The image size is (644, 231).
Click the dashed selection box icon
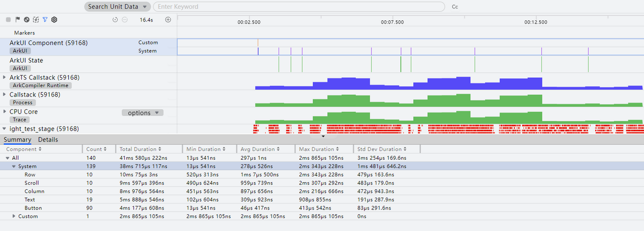point(35,19)
